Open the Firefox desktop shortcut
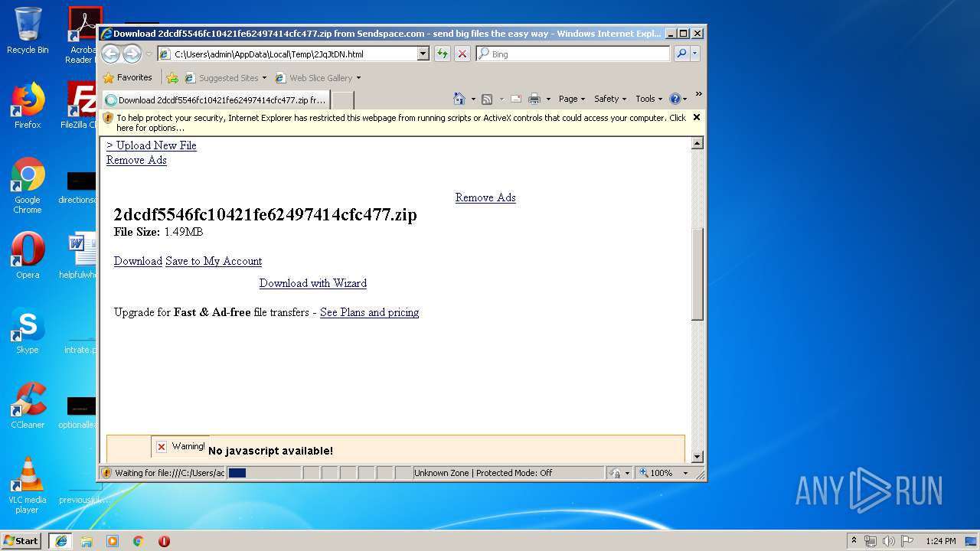The width and height of the screenshot is (980, 551). 28,106
